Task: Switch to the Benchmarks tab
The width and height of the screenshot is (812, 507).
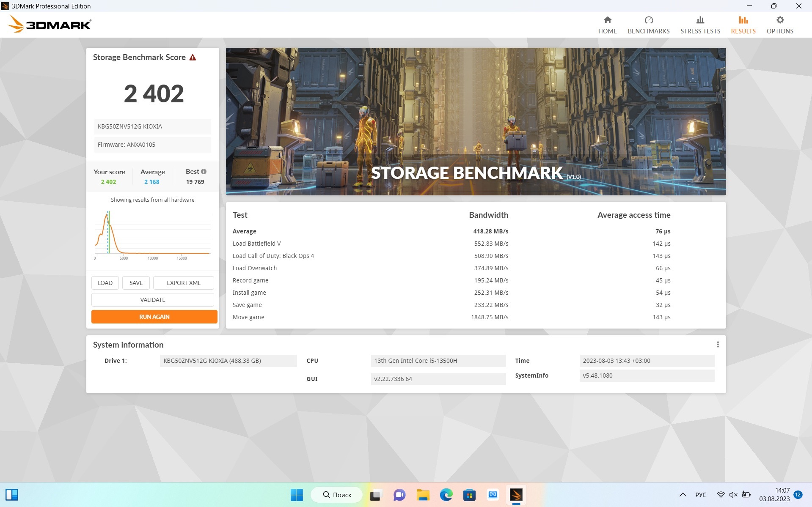Action: (648, 25)
